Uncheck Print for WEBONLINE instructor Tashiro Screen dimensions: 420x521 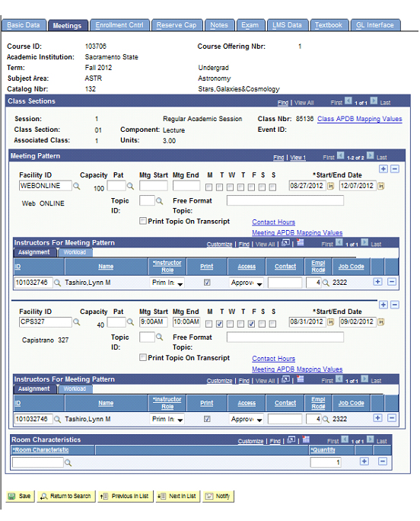click(x=207, y=283)
